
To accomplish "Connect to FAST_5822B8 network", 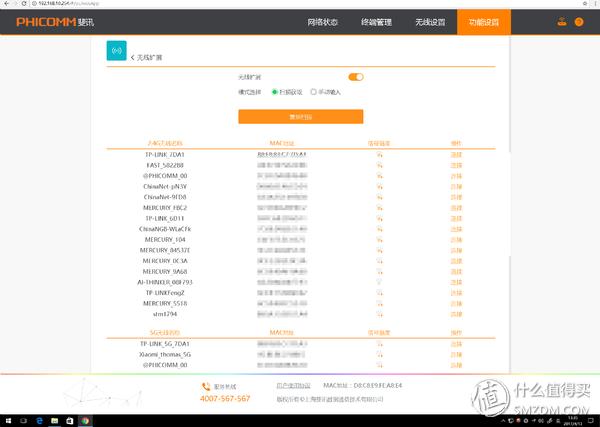I will click(456, 165).
